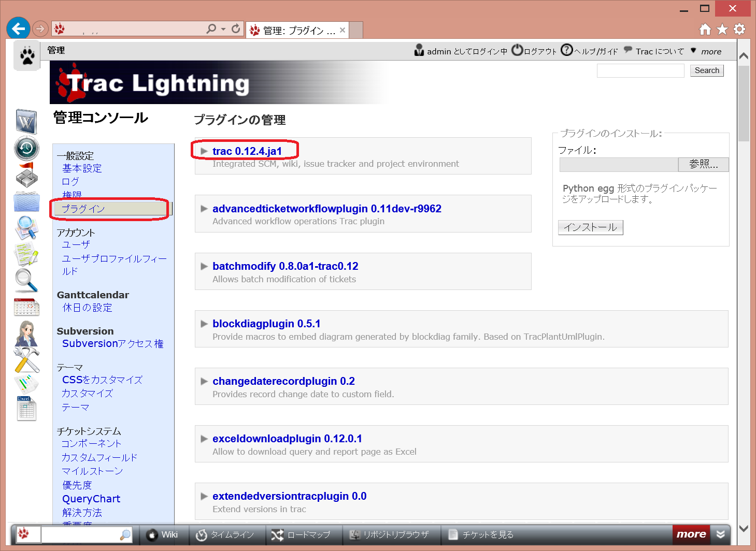Expand the batchmodify plugin disclosure triangle
The width and height of the screenshot is (756, 551).
point(204,266)
